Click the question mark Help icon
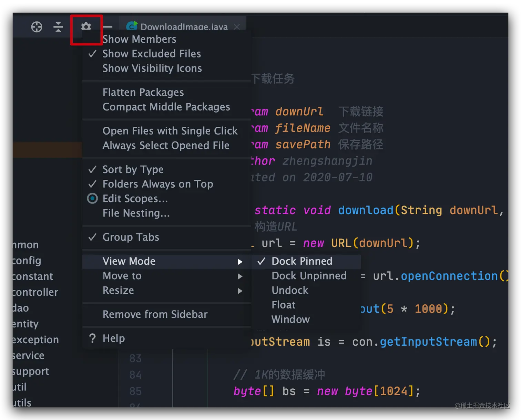Viewport: 521px width, 420px height. [x=92, y=338]
